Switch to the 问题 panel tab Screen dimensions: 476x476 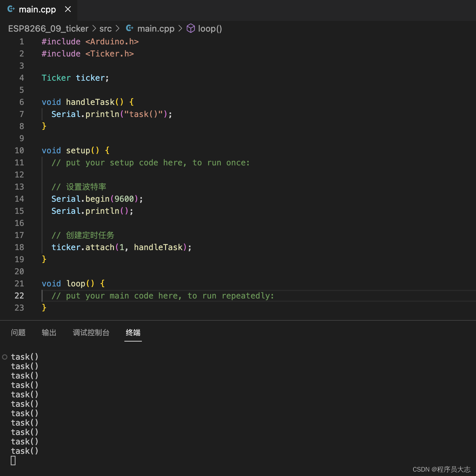click(18, 333)
